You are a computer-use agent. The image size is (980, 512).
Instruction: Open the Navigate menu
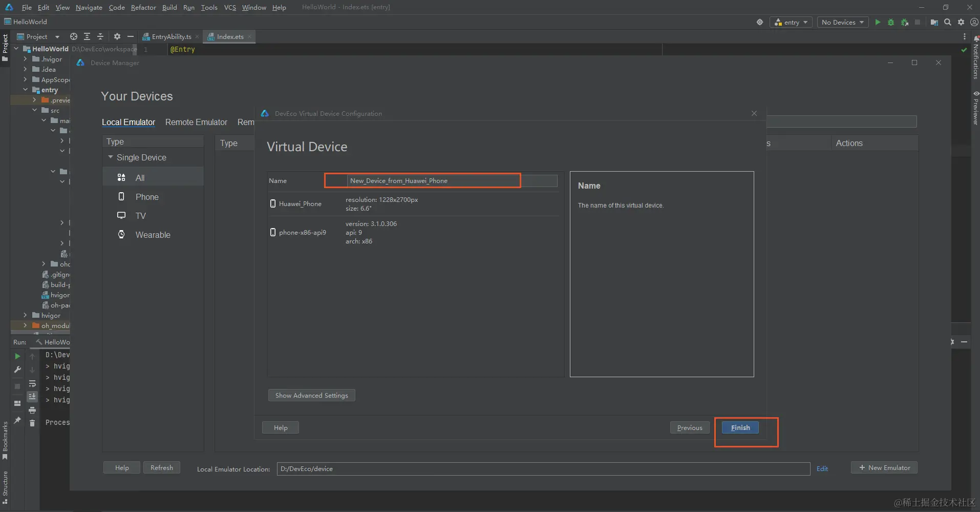pos(89,7)
